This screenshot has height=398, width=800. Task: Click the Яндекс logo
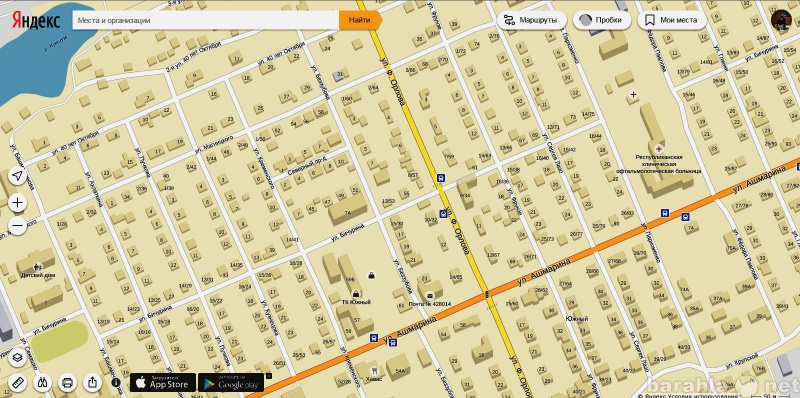pos(36,21)
